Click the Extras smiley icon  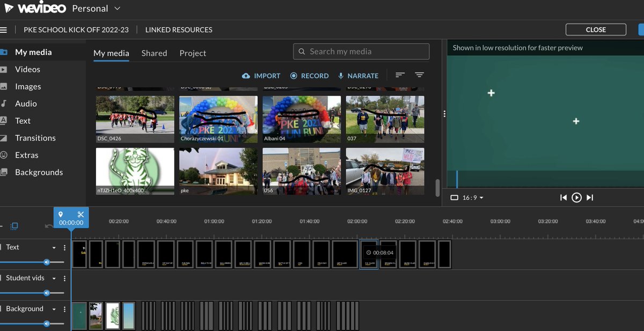coord(4,155)
